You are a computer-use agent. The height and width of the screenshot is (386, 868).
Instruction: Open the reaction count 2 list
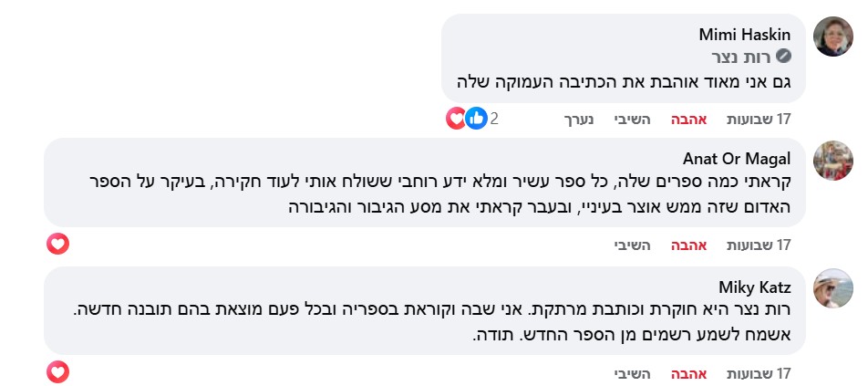[494, 119]
